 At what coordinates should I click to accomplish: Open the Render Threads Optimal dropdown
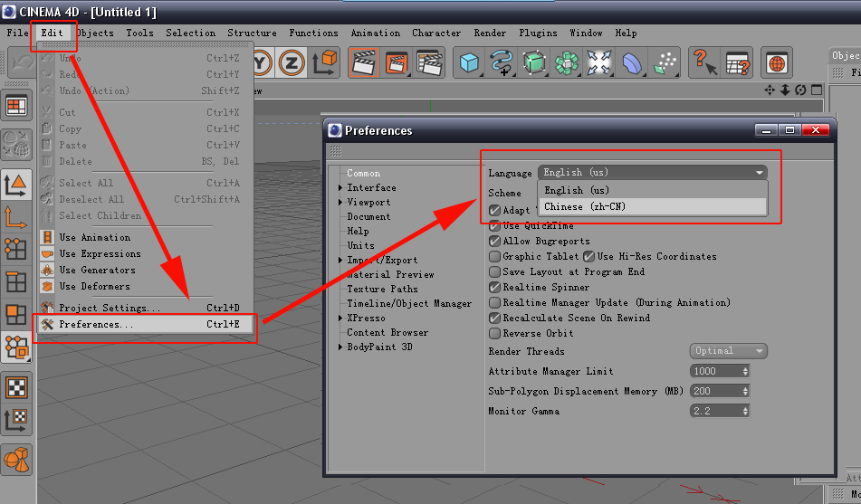pos(728,351)
